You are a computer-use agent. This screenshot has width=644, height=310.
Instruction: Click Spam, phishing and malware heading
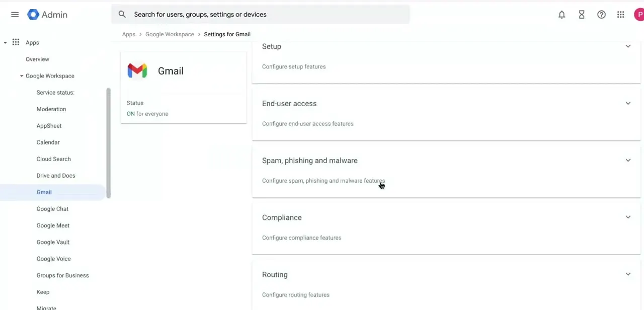[x=310, y=161]
